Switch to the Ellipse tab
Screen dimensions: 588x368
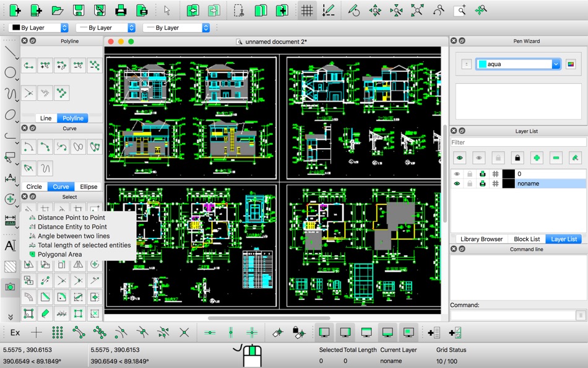[89, 186]
